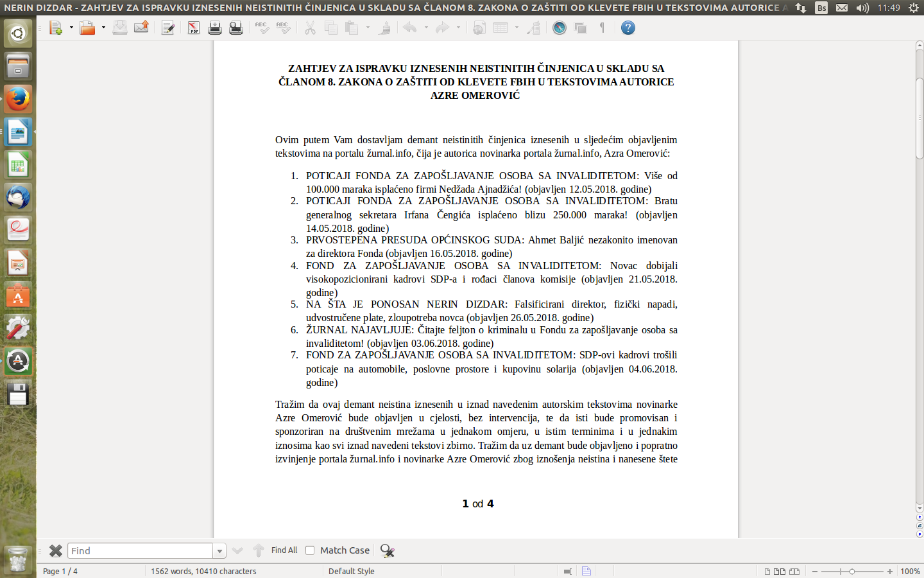The height and width of the screenshot is (578, 924).
Task: Toggle Edit Mode pencil icon
Action: click(168, 28)
